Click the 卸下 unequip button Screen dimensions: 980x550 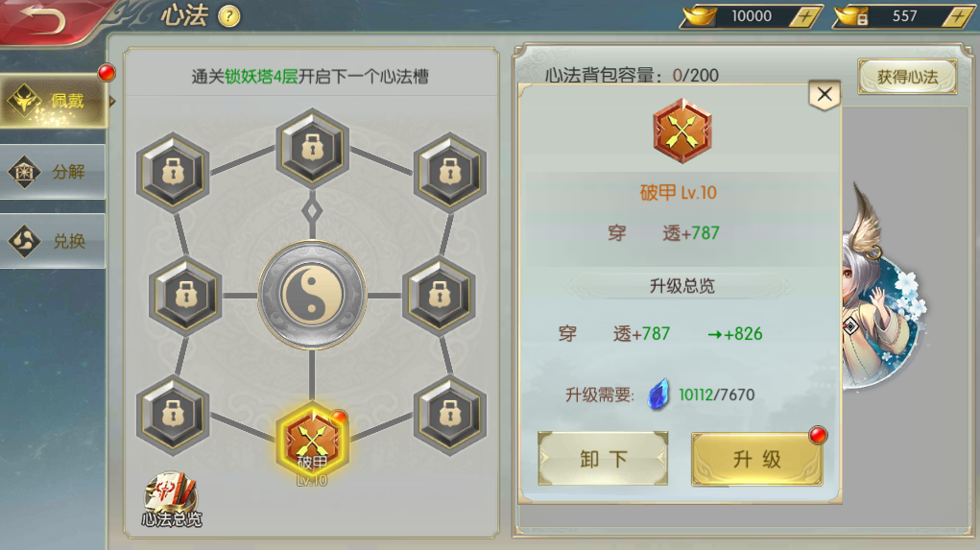[603, 459]
